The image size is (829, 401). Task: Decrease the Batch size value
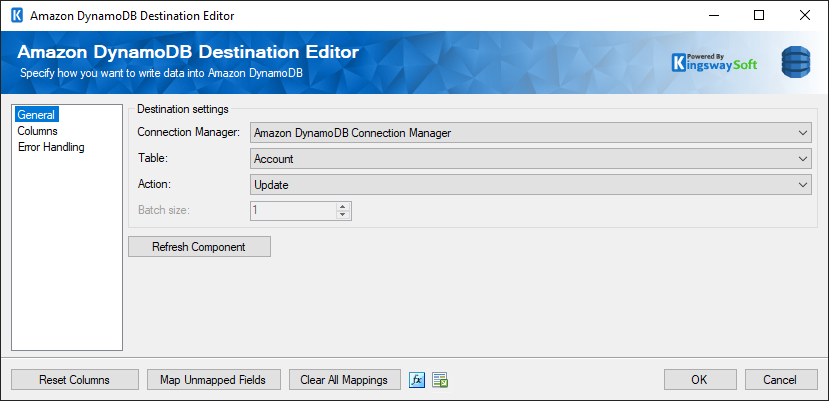tap(343, 215)
